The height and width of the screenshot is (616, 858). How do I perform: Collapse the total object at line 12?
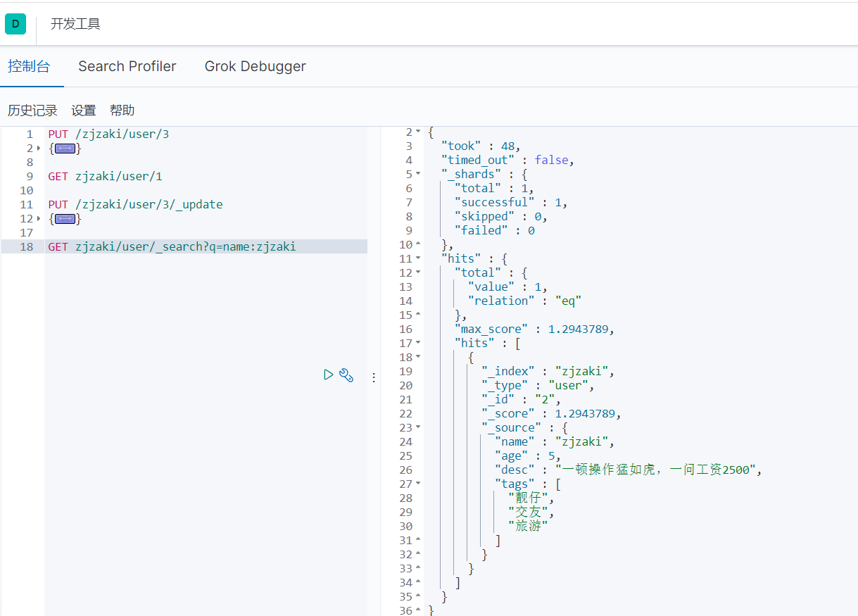click(418, 272)
